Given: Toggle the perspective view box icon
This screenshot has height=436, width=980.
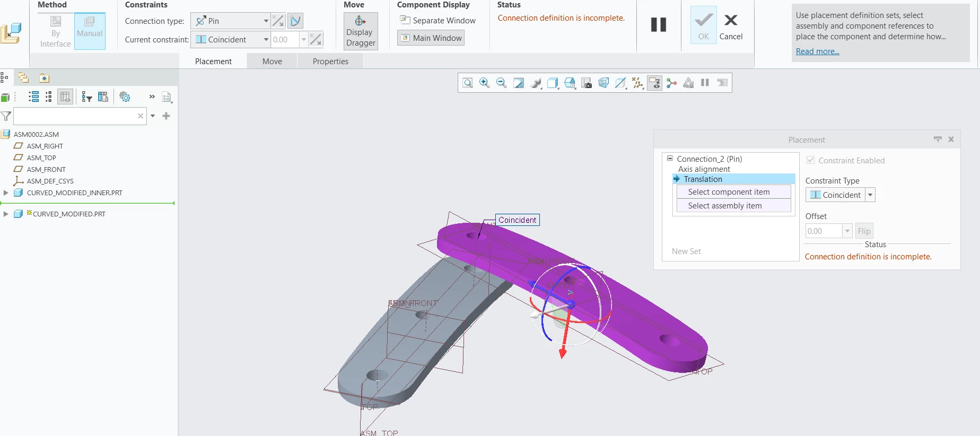Looking at the screenshot, I should [603, 83].
